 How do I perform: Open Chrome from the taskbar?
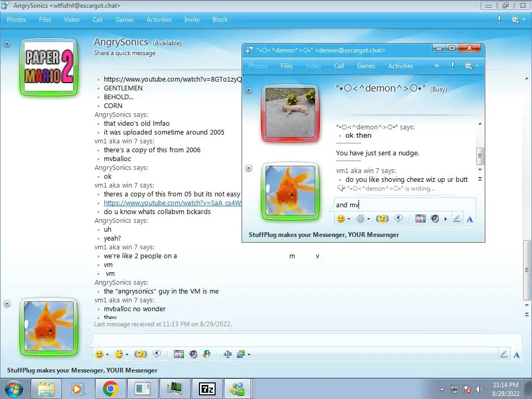(111, 389)
